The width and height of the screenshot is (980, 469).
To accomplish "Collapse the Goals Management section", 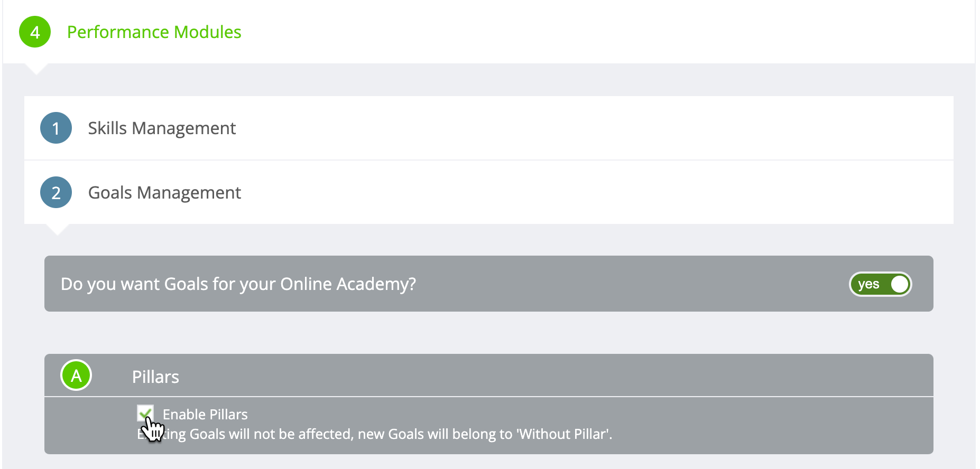I will point(164,193).
